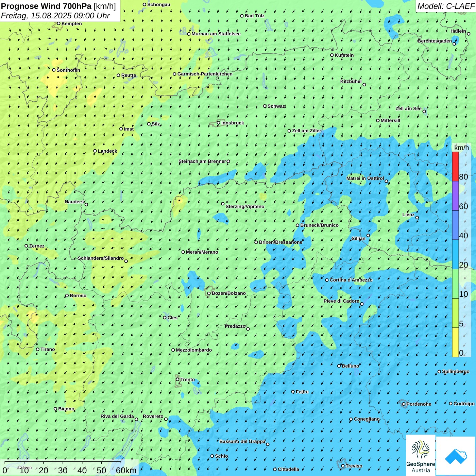Click the Hallein city label
The image size is (476, 476).
click(458, 31)
